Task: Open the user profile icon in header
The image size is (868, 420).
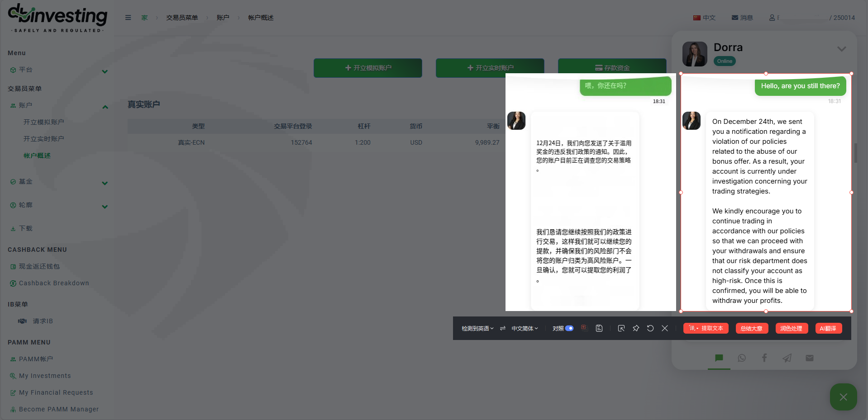Action: click(772, 18)
